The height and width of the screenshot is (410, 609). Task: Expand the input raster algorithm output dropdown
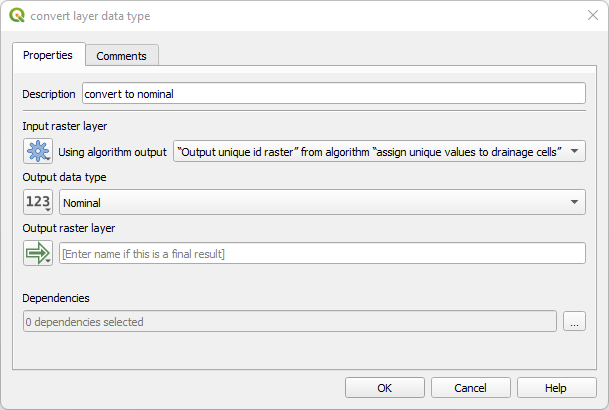(379, 151)
